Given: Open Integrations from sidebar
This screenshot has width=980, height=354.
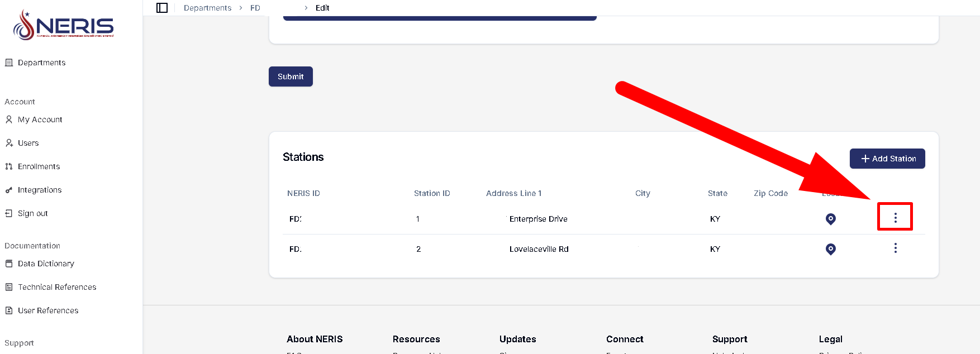Looking at the screenshot, I should pyautogui.click(x=40, y=190).
